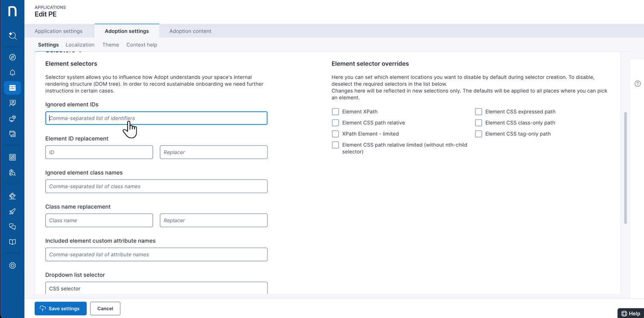Switch to the Adoption content tab

[x=190, y=31]
